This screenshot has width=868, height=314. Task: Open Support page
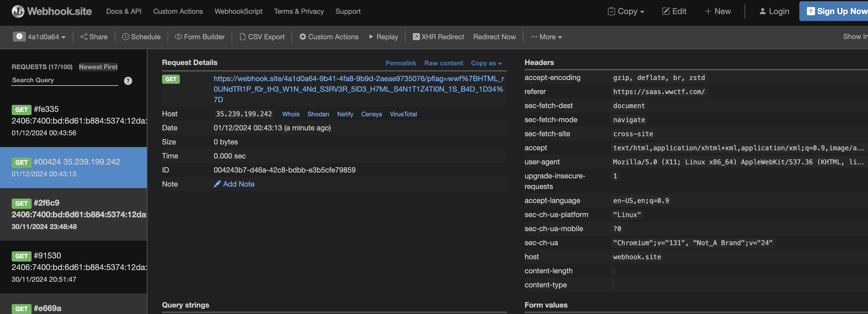(348, 11)
